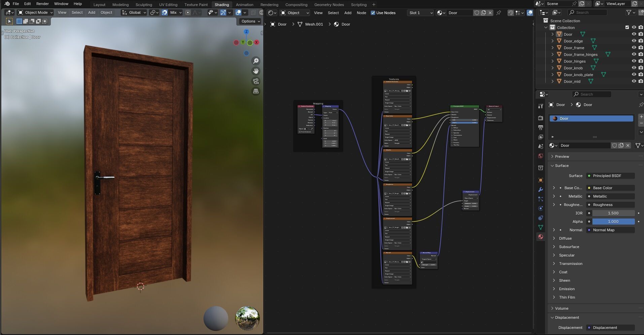Image resolution: width=644 pixels, height=335 pixels.
Task: Open Scene properties tab icon
Action: (x=541, y=146)
